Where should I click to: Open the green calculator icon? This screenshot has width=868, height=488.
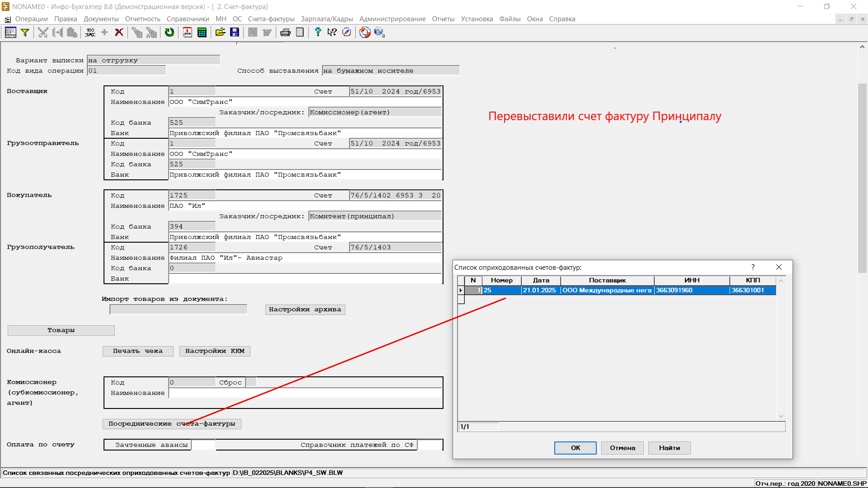[x=202, y=33]
